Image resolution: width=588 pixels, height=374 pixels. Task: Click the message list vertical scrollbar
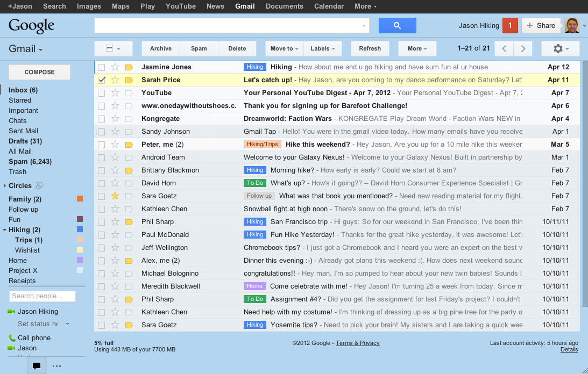pyautogui.click(x=585, y=184)
